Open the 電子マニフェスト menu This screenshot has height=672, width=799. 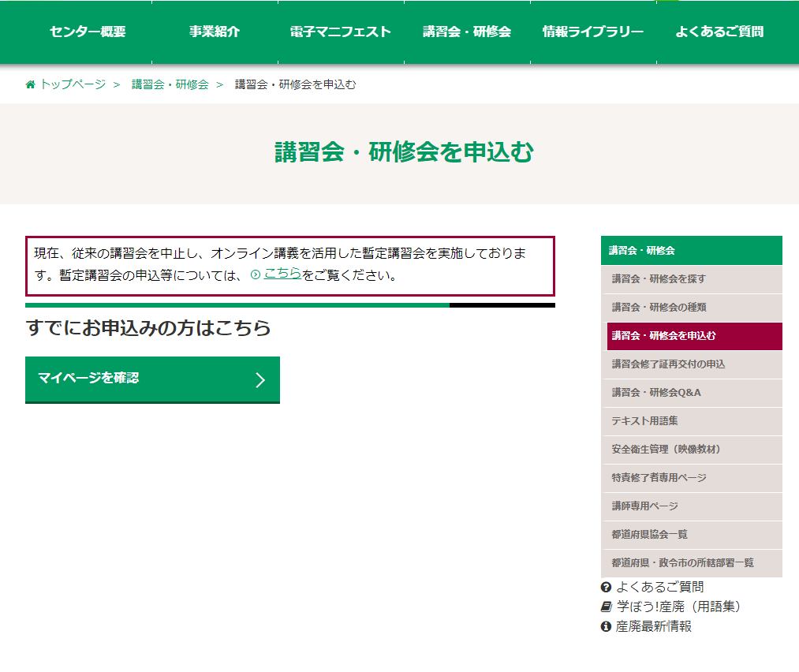coord(341,32)
